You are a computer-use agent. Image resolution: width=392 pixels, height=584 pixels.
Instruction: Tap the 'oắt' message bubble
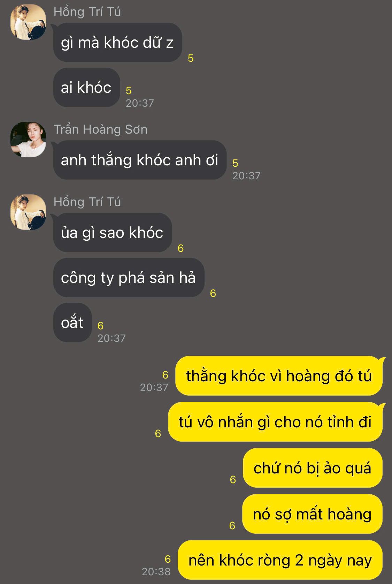pos(72,323)
